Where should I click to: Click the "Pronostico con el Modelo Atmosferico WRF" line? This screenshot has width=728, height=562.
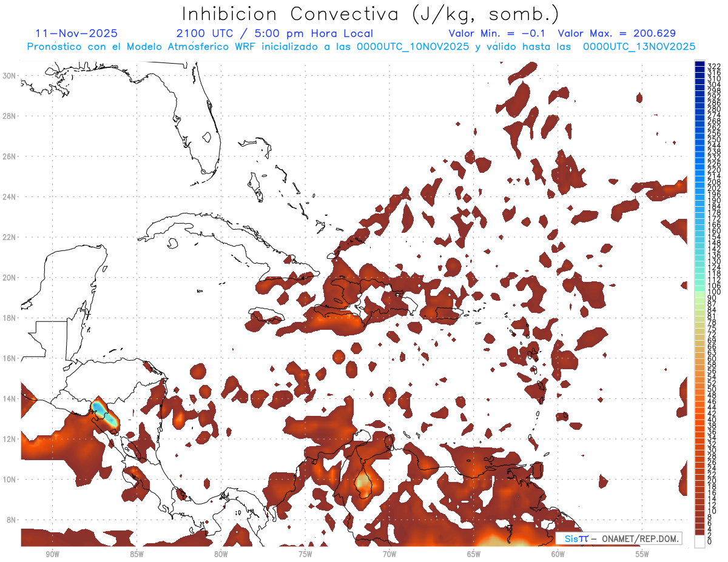pyautogui.click(x=360, y=47)
